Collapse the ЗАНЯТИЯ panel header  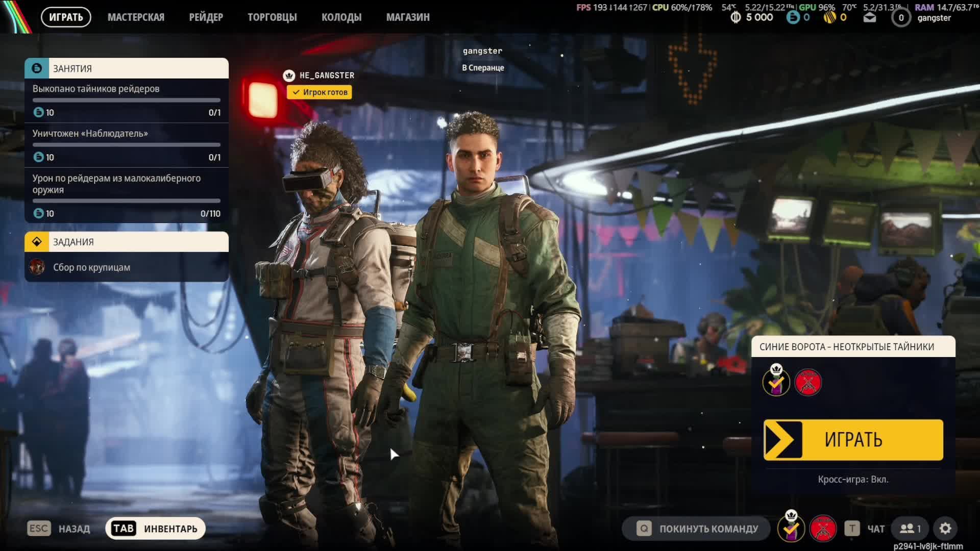[x=127, y=68]
